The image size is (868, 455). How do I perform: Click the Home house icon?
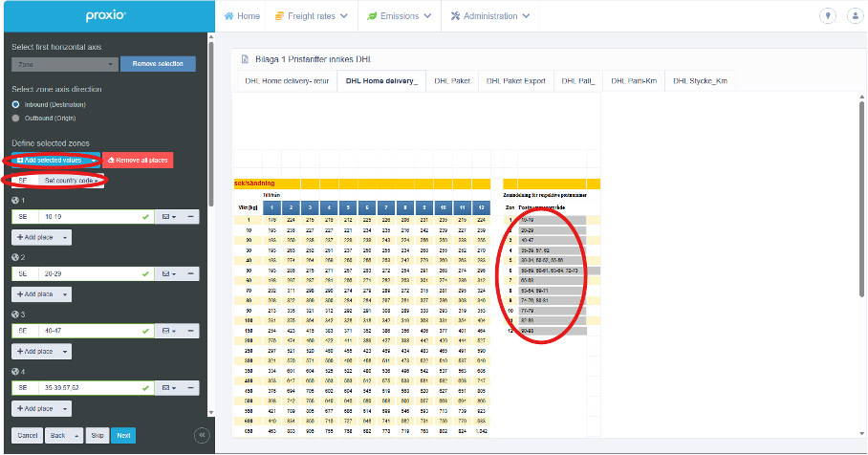[x=228, y=16]
